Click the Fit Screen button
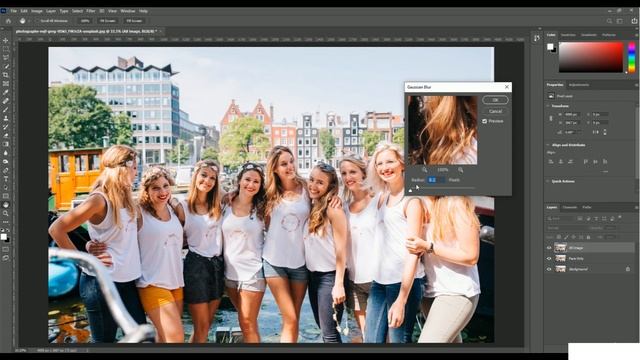Image resolution: width=640 pixels, height=360 pixels. tap(108, 21)
